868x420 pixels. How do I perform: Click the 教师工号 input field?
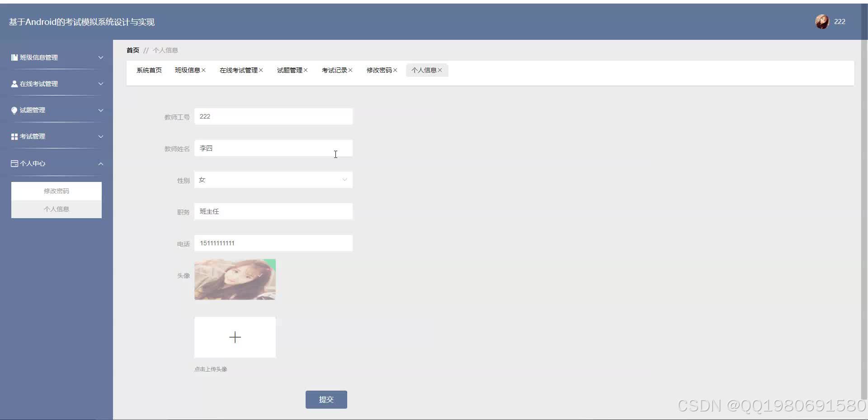274,116
